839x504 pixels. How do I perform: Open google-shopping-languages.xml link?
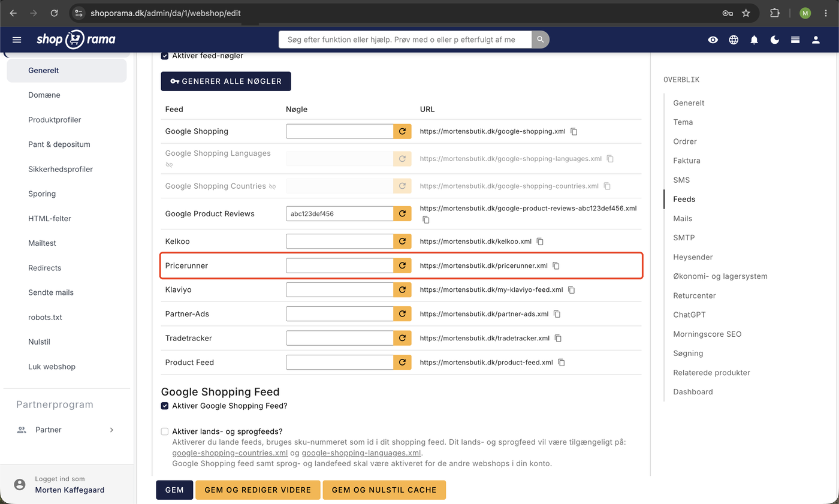(x=361, y=453)
